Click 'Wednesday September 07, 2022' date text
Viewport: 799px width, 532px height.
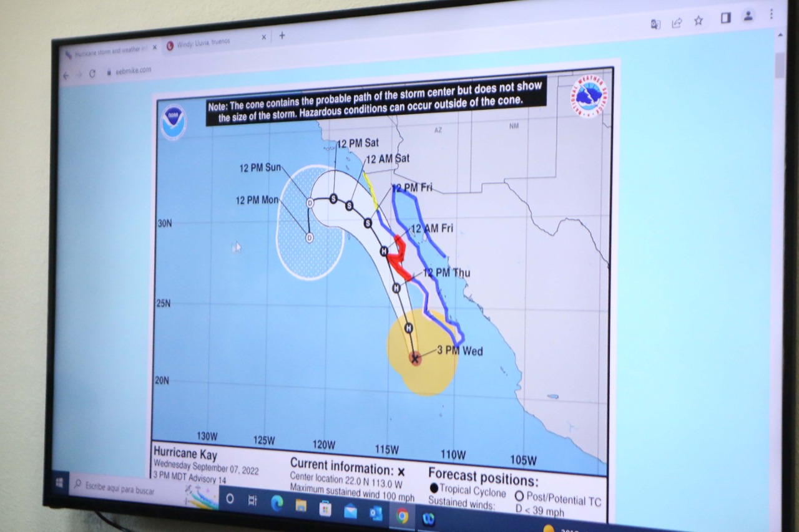(206, 467)
